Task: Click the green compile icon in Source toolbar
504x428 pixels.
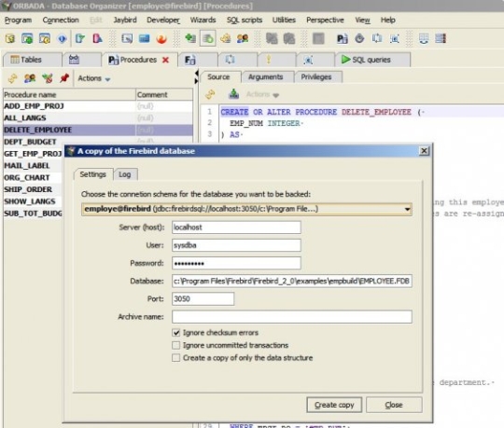Action: point(233,94)
